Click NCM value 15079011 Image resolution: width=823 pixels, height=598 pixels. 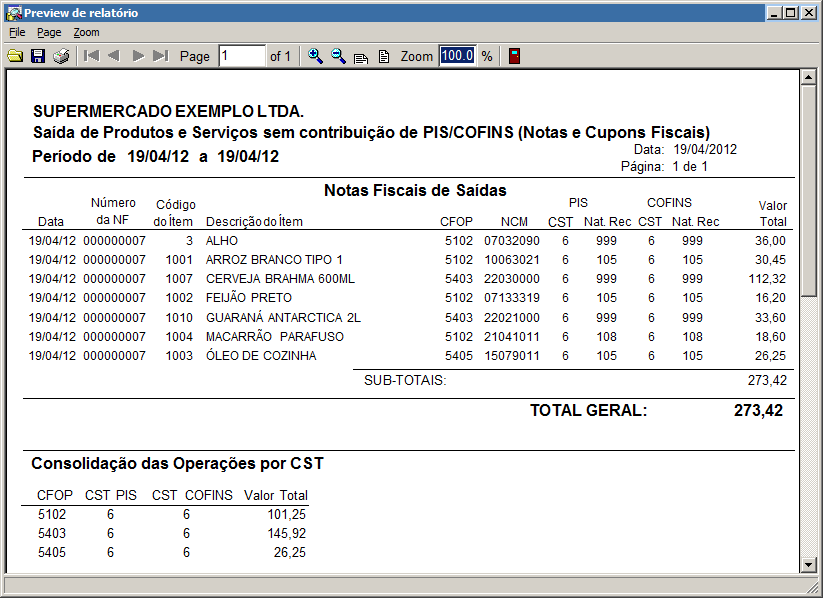tap(512, 355)
